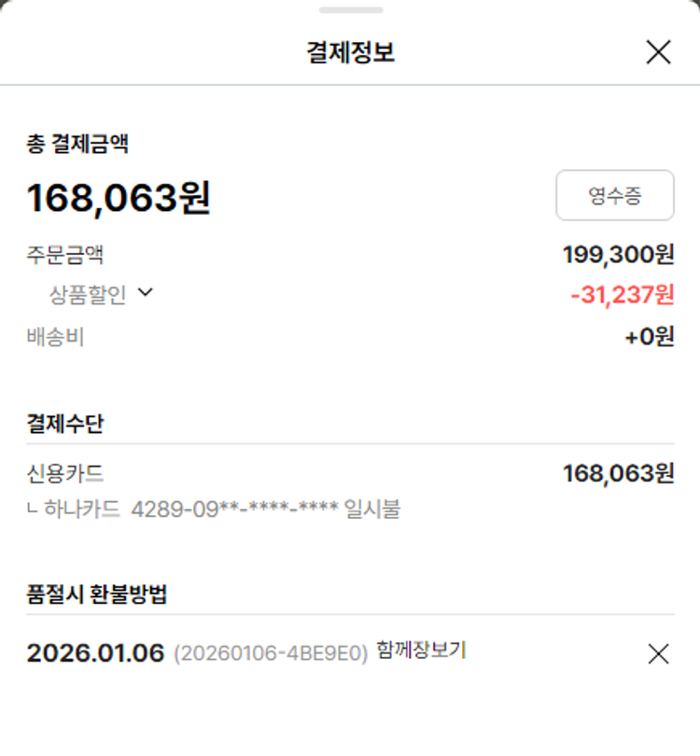Open the 영수증 receipt button
Viewport: 700px width, 756px height.
[x=615, y=195]
